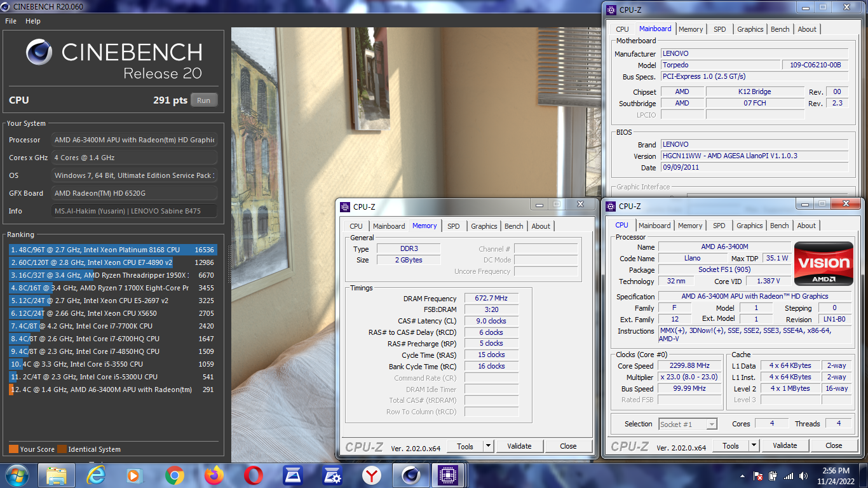This screenshot has width=868, height=488.
Task: Click the GFX Board field AMD Radeon HD 6520G
Action: coord(134,193)
